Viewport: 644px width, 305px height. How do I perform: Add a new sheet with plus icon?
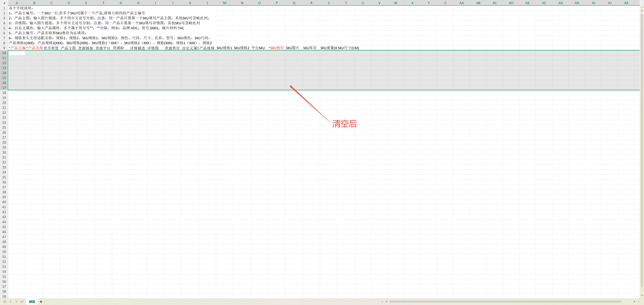click(41, 302)
